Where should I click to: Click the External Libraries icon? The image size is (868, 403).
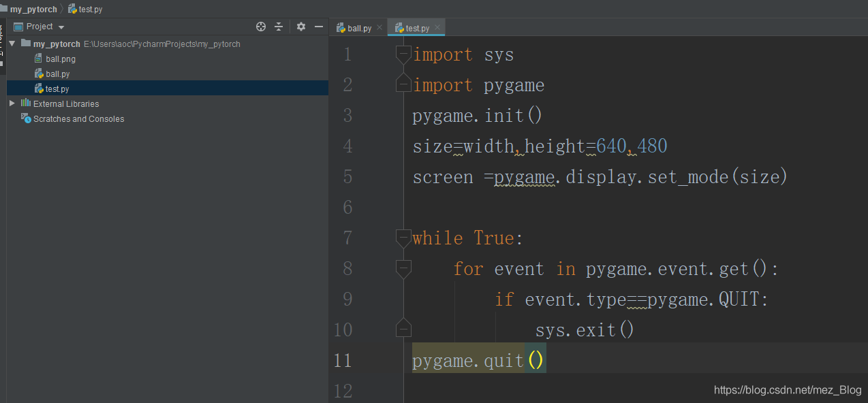pos(26,103)
